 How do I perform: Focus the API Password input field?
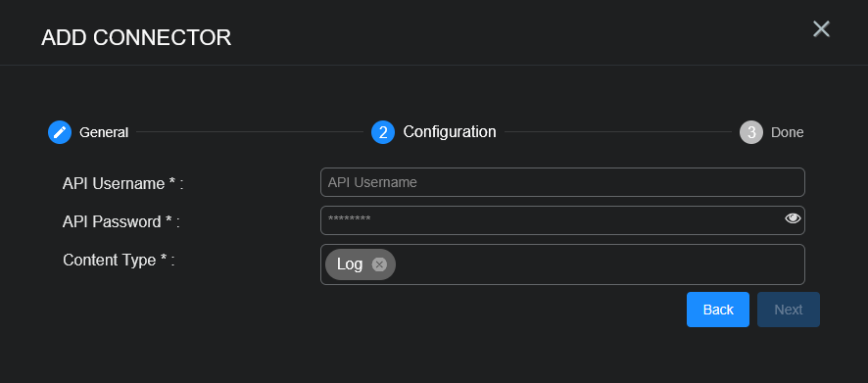point(562,220)
